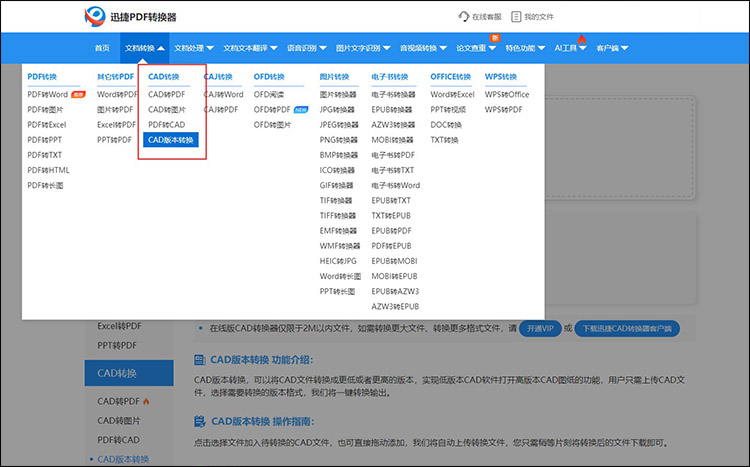Choose PDF转PPT menu entry

(44, 140)
